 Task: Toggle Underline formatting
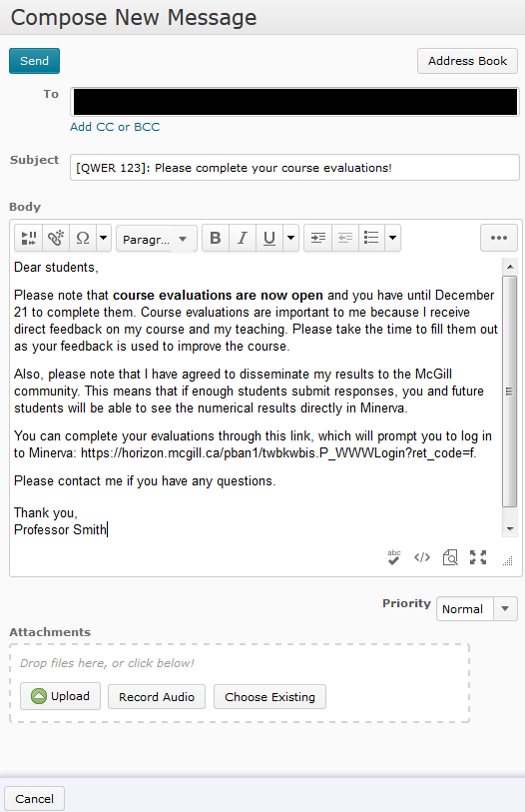click(269, 239)
